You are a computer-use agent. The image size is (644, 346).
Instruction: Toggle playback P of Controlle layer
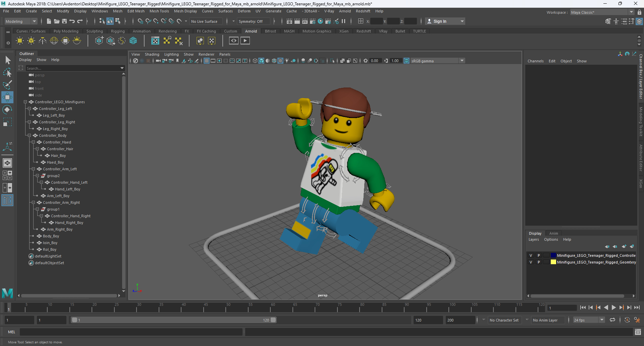539,255
